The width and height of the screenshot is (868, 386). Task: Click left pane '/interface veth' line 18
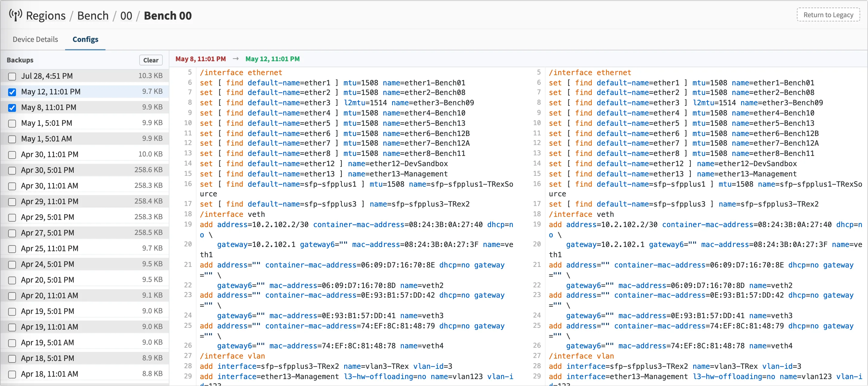pos(232,214)
